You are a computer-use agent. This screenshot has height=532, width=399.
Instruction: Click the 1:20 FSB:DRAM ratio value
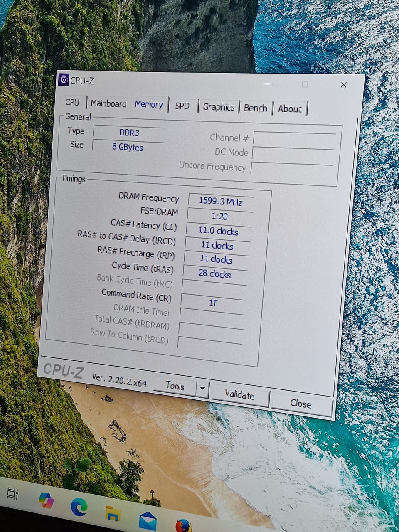click(x=219, y=216)
